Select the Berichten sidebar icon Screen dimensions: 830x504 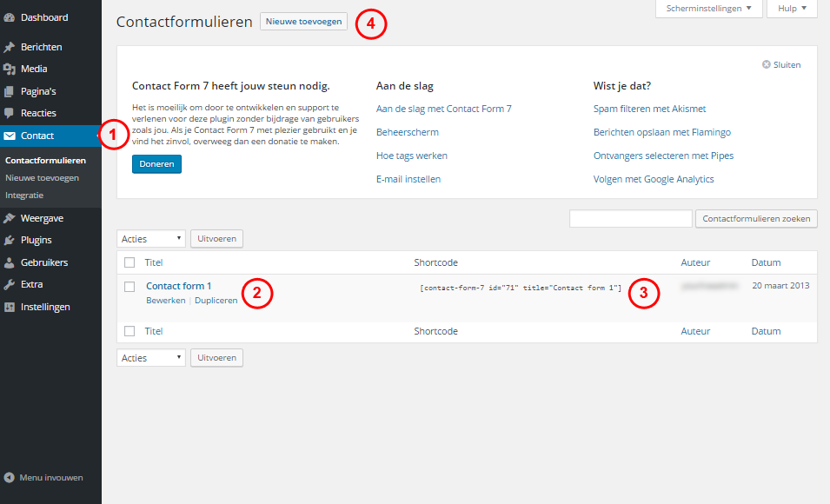(x=13, y=50)
